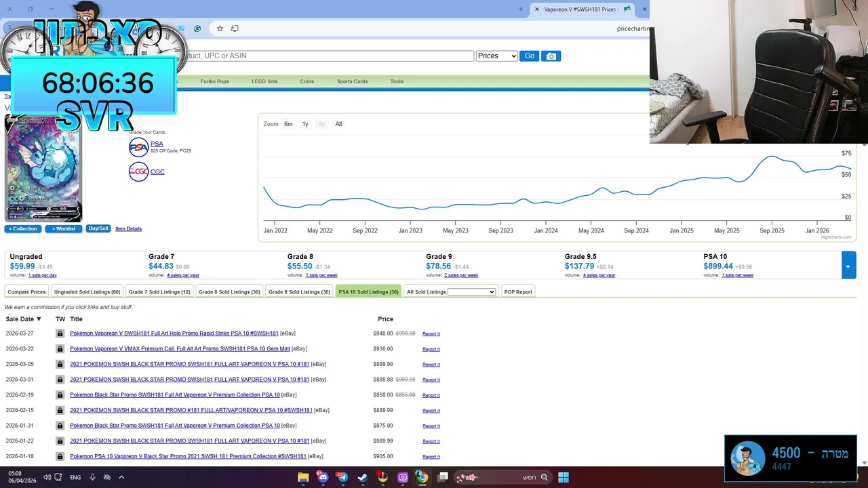Open Steam from the taskbar
Viewport: 868px width, 488px height.
(362, 477)
